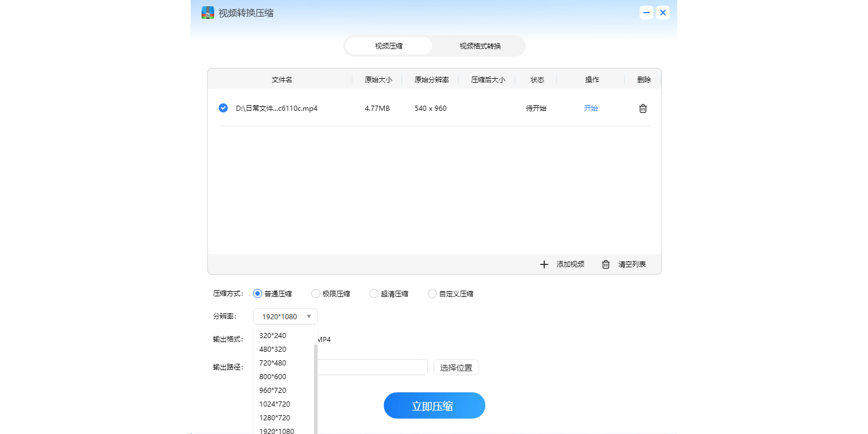Image resolution: width=868 pixels, height=434 pixels.
Task: Select 极限压缩 compression mode
Action: point(316,294)
